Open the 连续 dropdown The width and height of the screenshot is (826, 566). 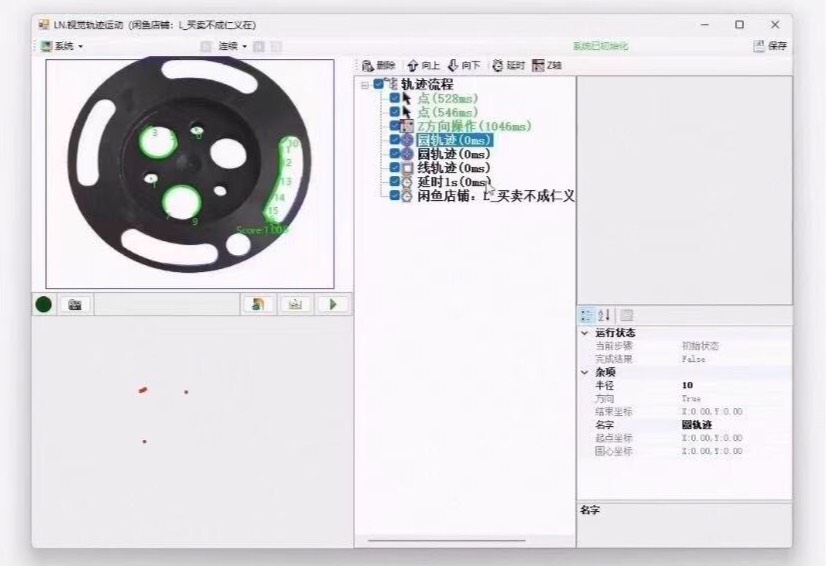click(232, 46)
